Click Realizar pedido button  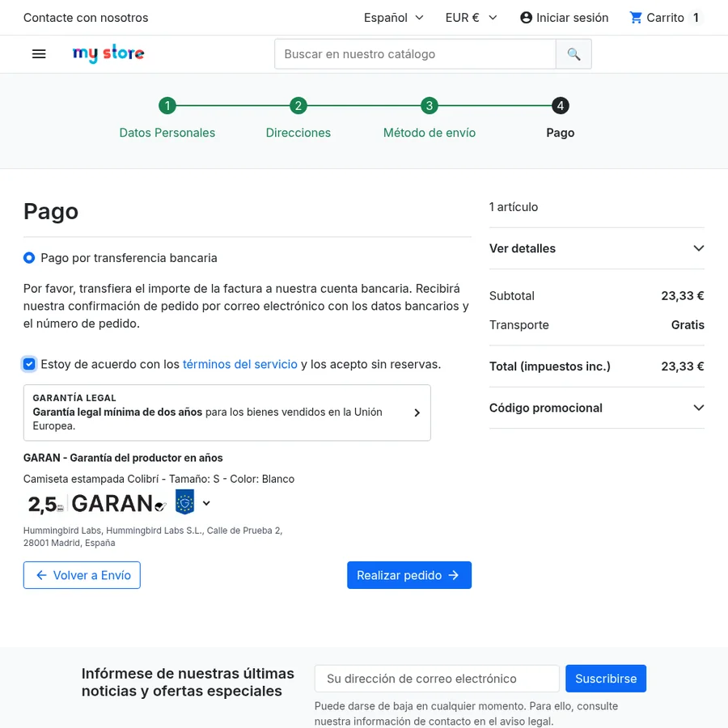pyautogui.click(x=409, y=575)
